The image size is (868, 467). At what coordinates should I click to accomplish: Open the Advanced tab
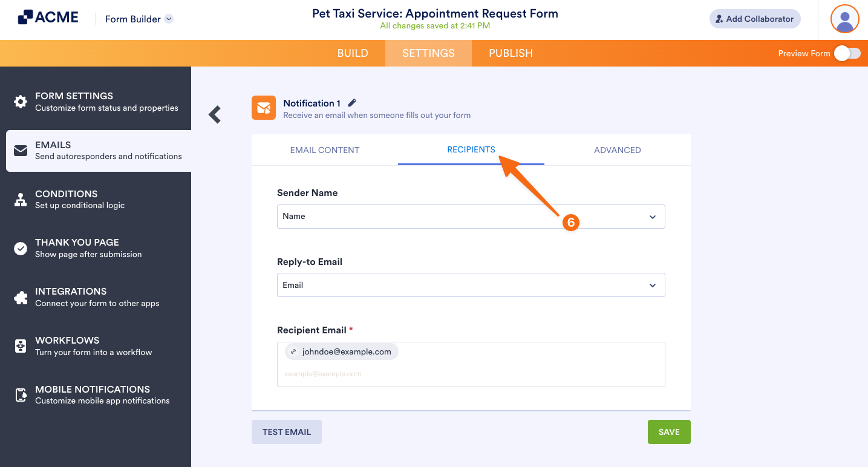617,149
